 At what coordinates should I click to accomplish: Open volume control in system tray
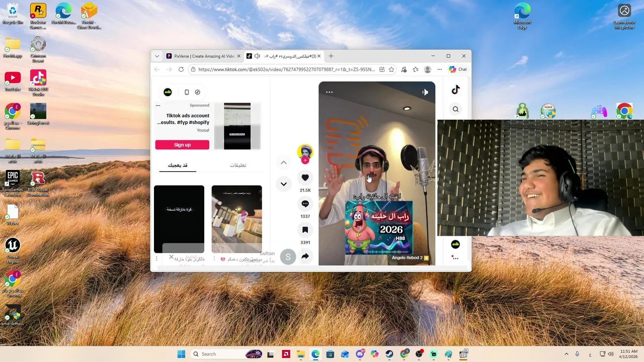pos(610,354)
